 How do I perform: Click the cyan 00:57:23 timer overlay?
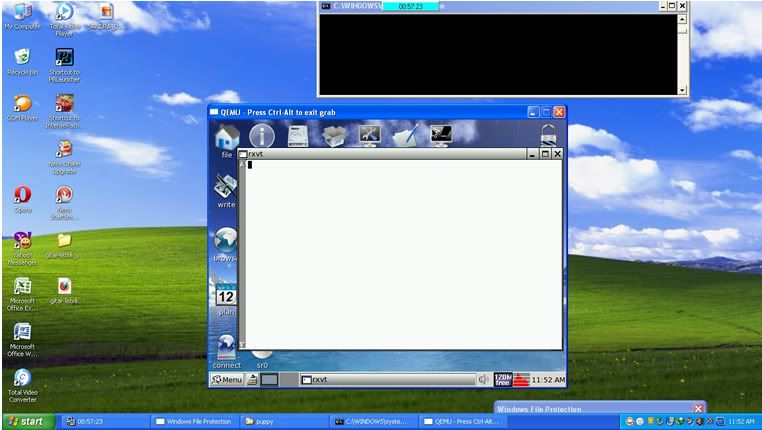411,6
